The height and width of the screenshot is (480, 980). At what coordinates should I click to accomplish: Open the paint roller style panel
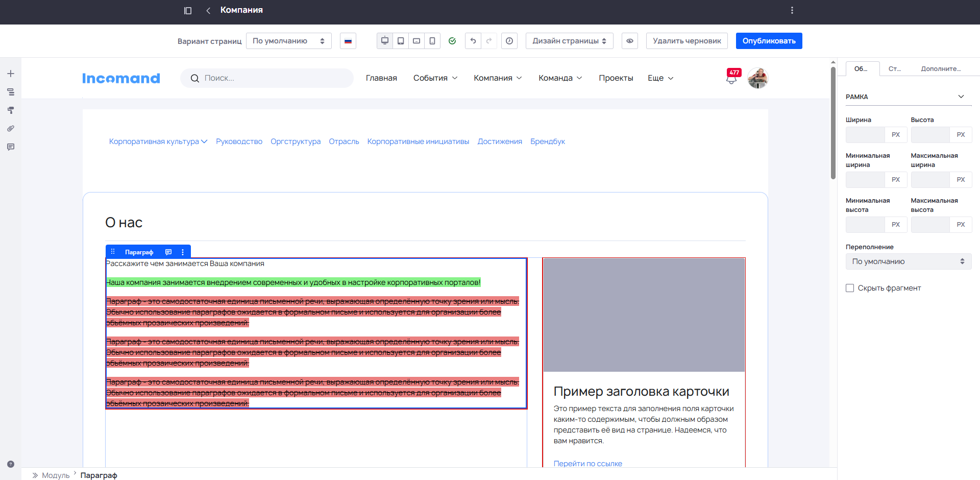(x=10, y=110)
